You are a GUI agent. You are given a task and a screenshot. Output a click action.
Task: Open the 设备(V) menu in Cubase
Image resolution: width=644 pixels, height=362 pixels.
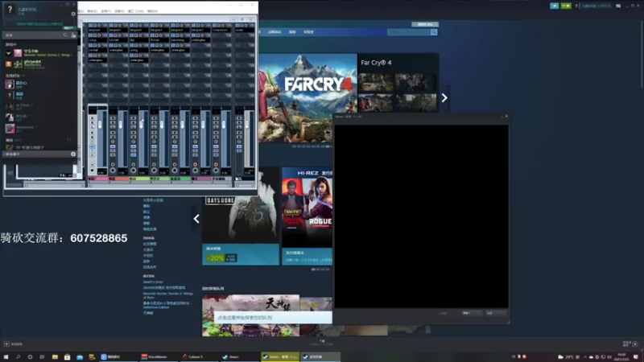tap(119, 11)
